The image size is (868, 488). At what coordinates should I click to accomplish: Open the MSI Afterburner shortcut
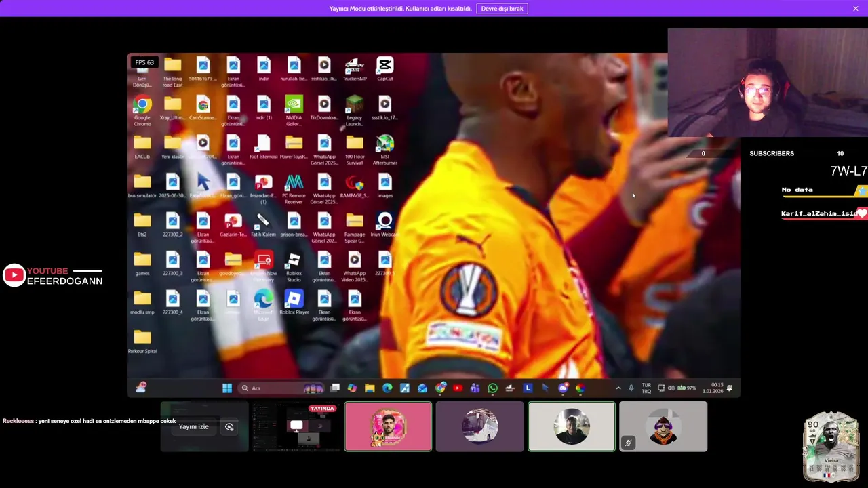point(384,150)
